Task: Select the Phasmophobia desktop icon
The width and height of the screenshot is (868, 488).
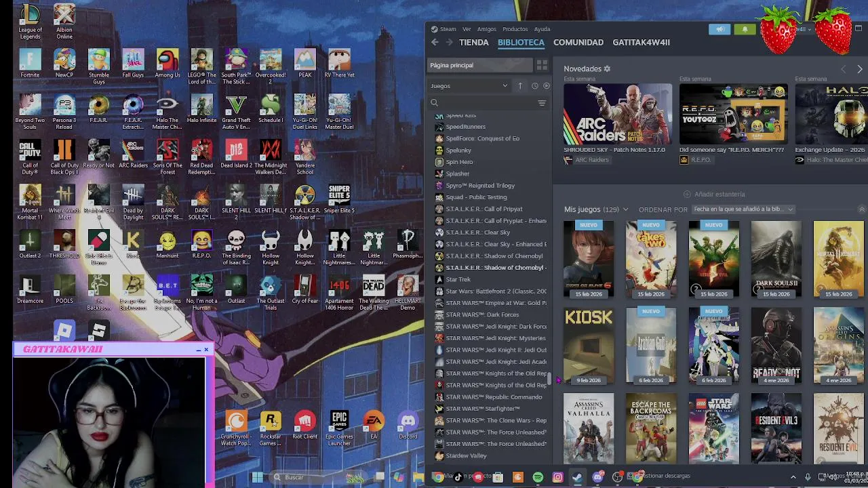Action: (408, 244)
